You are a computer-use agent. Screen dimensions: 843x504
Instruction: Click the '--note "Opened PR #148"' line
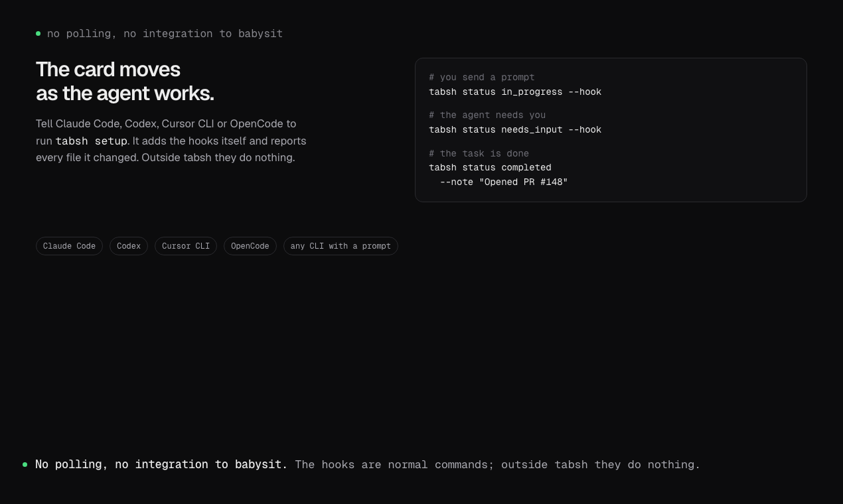point(504,182)
